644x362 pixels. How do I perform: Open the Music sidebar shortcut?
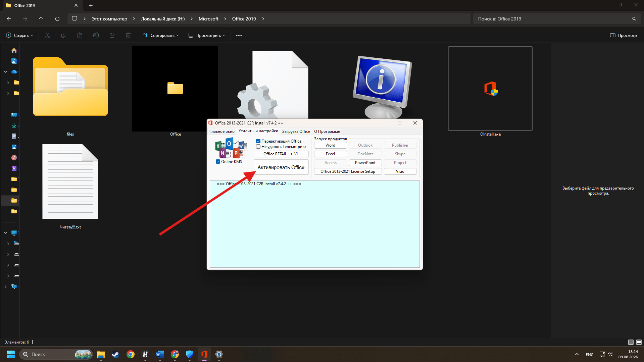click(14, 158)
